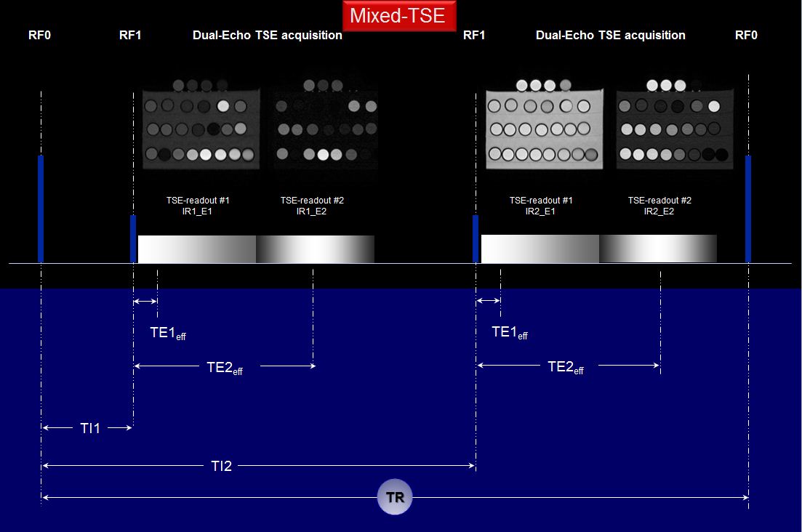Image resolution: width=802 pixels, height=532 pixels.
Task: Click the TSE-readout #2 IR2_E2 label
Action: click(659, 206)
